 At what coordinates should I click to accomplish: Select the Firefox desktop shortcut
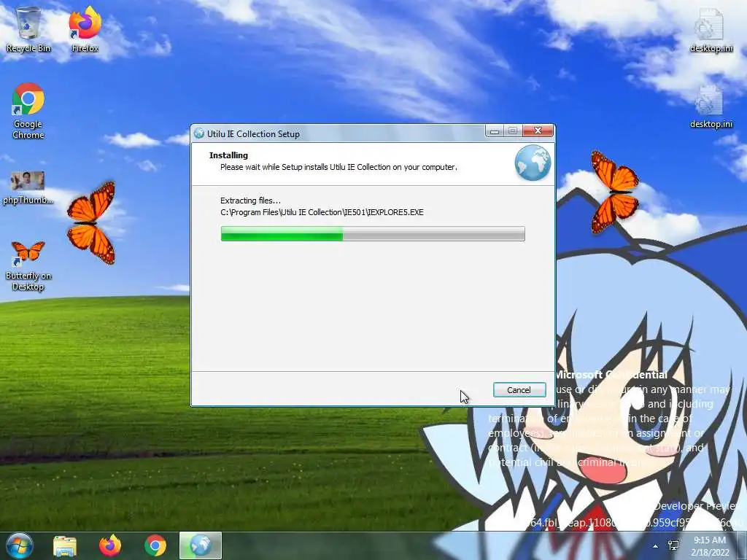85,29
